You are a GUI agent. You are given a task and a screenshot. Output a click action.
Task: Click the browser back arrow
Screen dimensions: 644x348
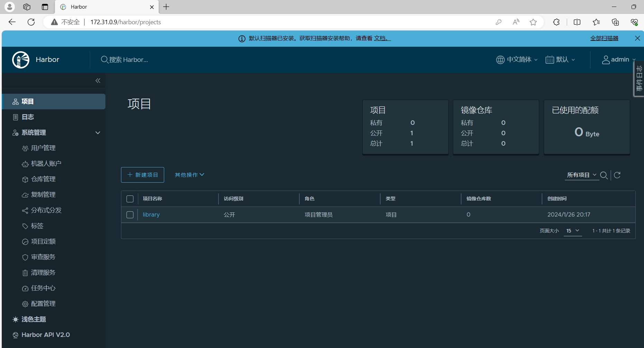point(12,22)
